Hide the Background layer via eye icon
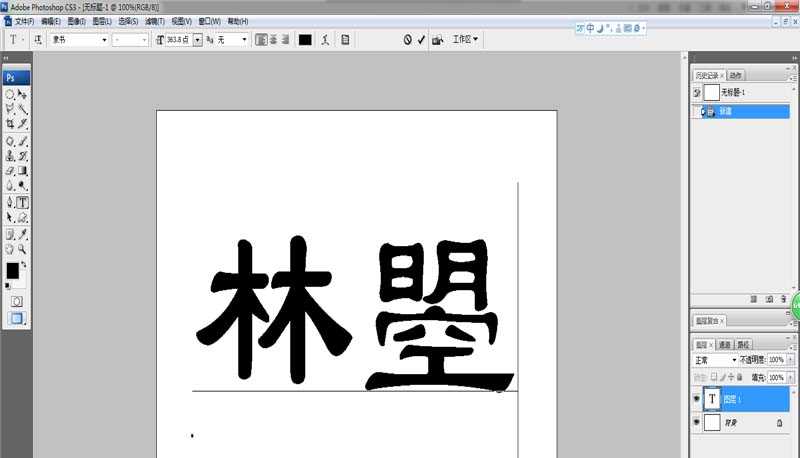This screenshot has width=800, height=458. click(697, 422)
